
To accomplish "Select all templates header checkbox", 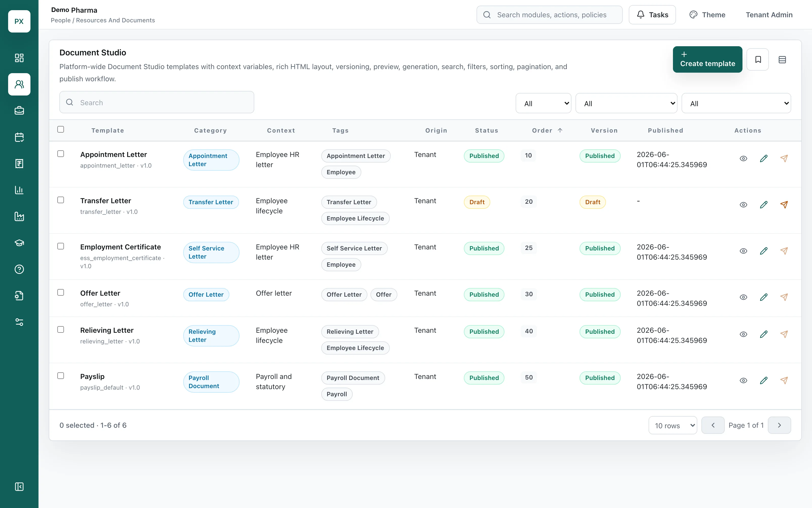I will (61, 129).
